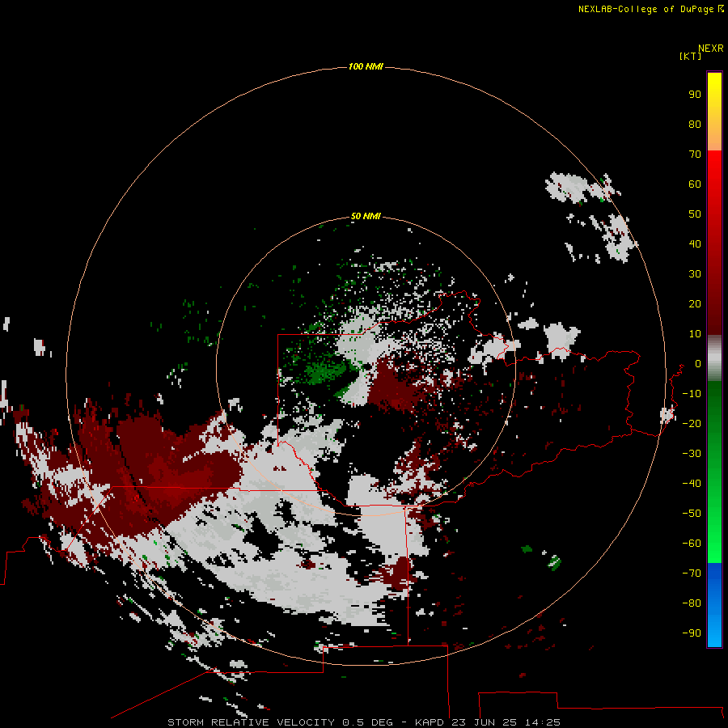
Task: Click the "[KT]" units label
Action: click(x=691, y=56)
